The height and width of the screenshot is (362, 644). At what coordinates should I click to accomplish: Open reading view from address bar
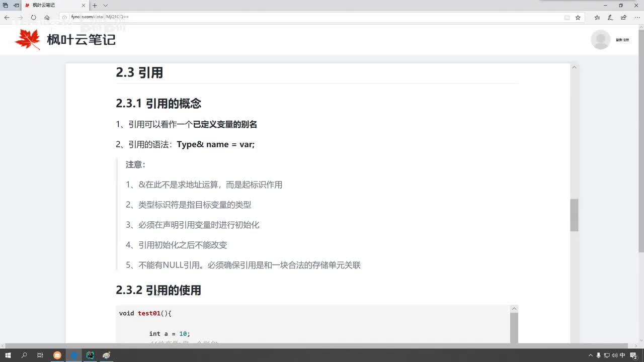click(567, 17)
